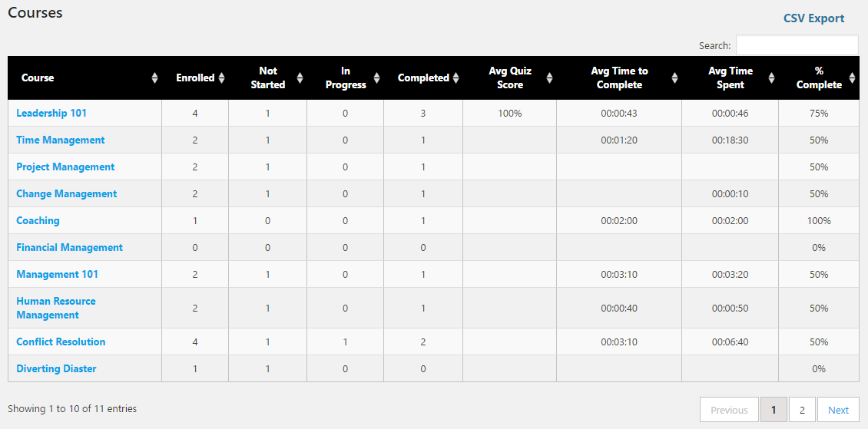Open the Diverting Diaster course link
Screen dimensions: 868x429
tap(57, 368)
